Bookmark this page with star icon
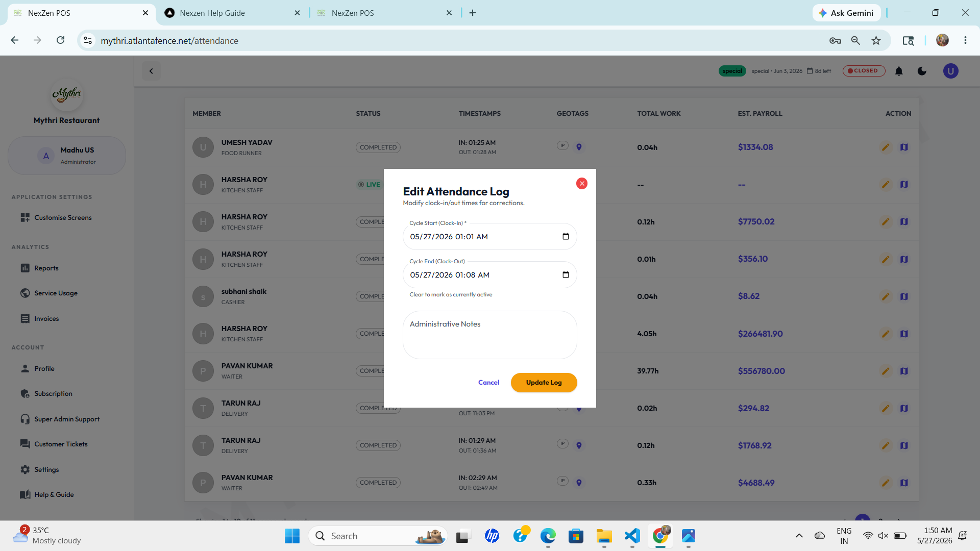 point(876,40)
